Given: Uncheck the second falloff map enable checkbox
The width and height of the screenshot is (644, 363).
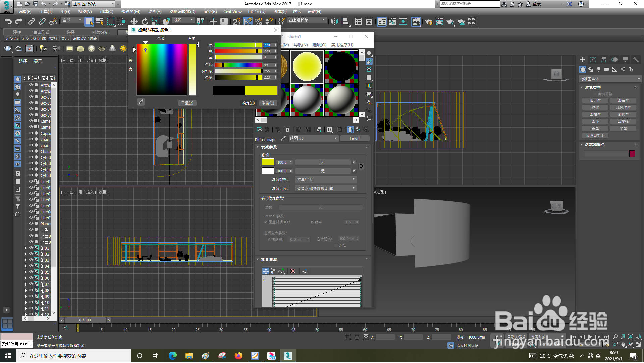Looking at the screenshot, I should click(354, 171).
